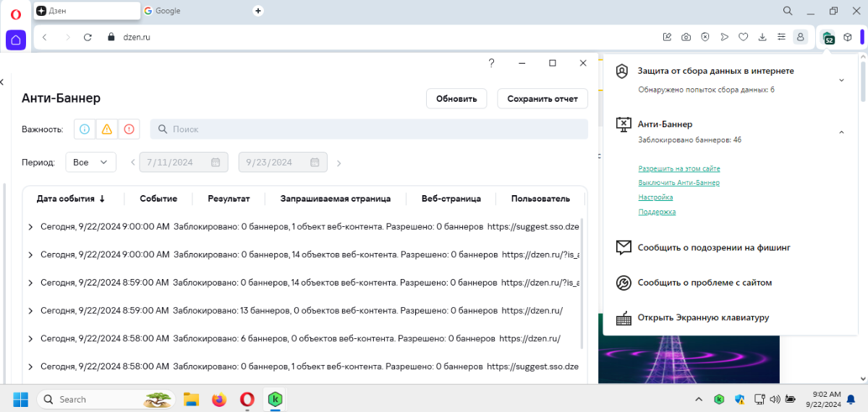Toggle the warning importance filter icon
The height and width of the screenshot is (412, 868).
(x=107, y=129)
